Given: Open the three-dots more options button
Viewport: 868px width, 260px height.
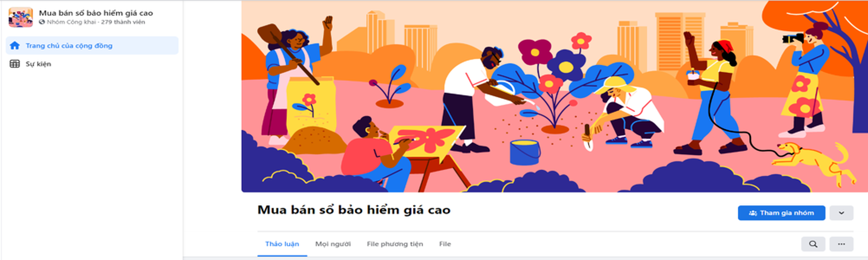Looking at the screenshot, I should [x=841, y=244].
